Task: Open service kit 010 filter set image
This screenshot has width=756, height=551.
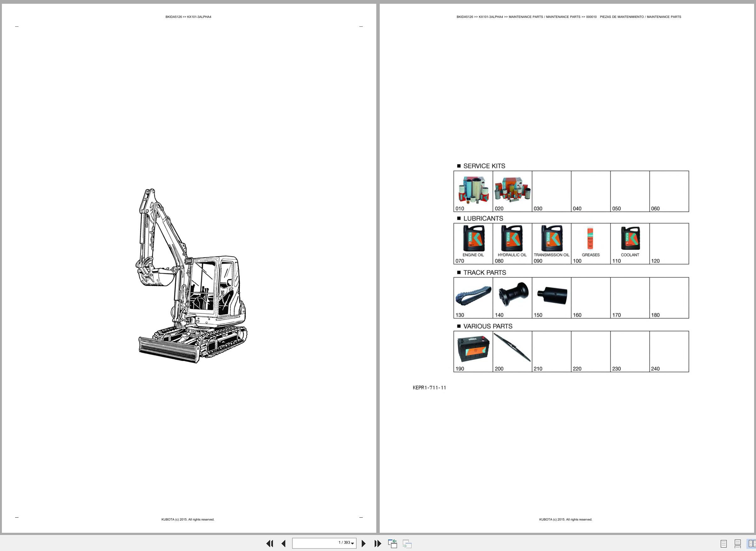Action: (x=473, y=190)
